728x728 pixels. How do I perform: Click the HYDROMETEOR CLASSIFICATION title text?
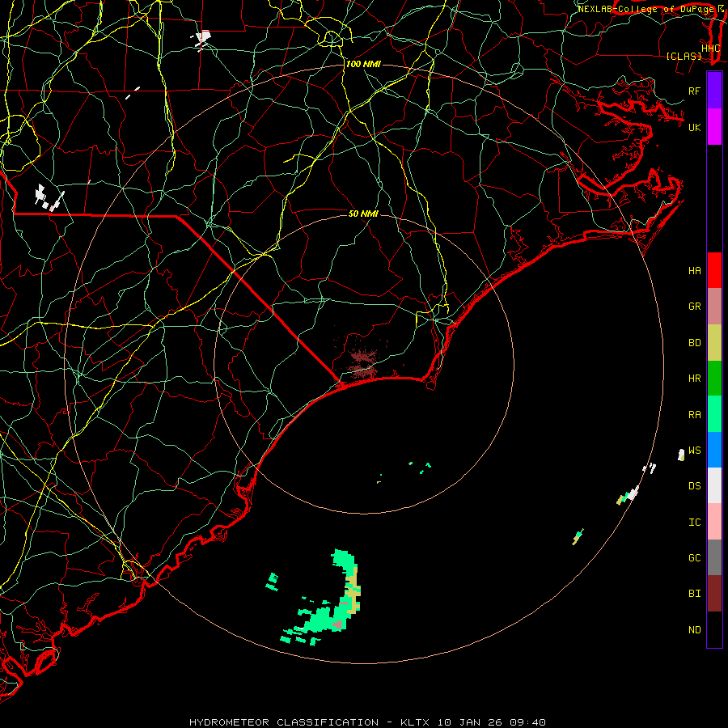284,722
